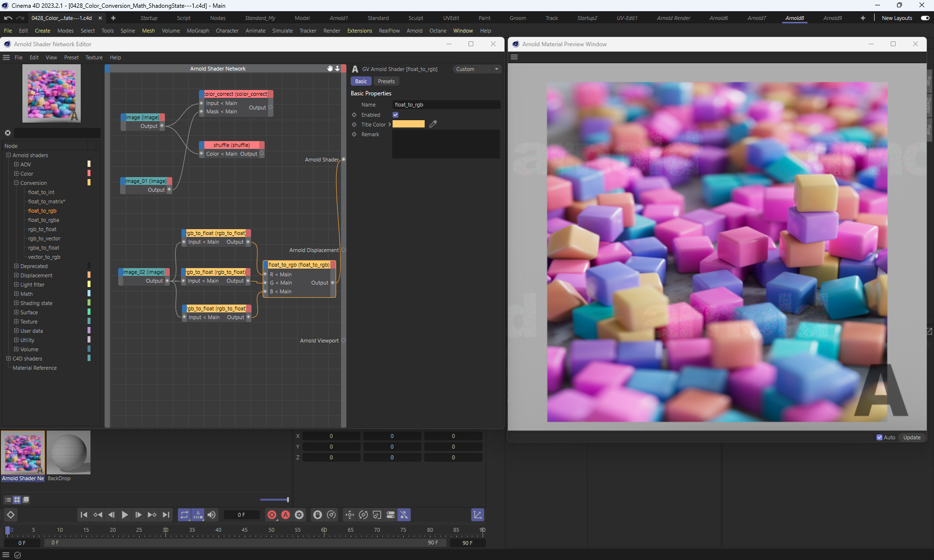Uncheck the Enabled checkbox
The image size is (934, 560).
(395, 115)
